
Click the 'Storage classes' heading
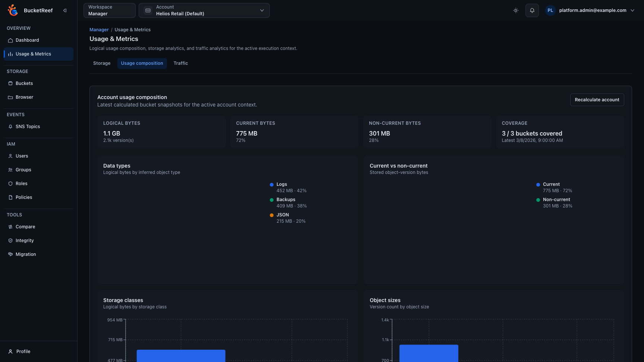123,300
